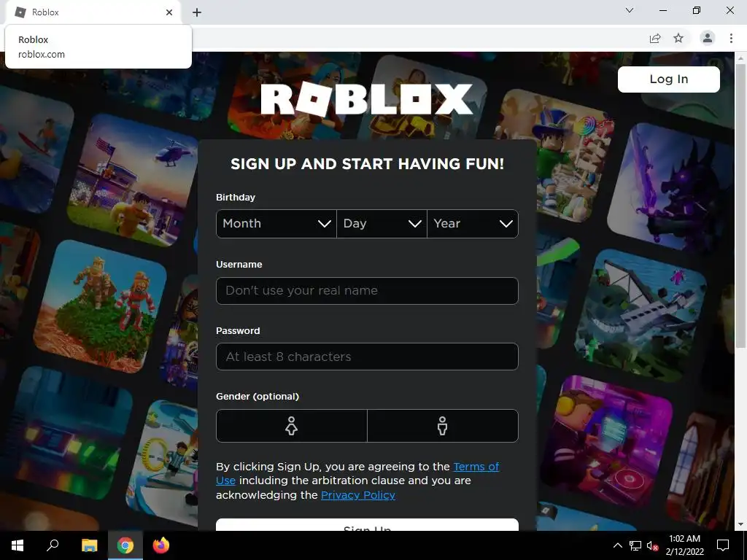Open the Year birthday dropdown
This screenshot has height=560, width=747.
[x=473, y=223]
